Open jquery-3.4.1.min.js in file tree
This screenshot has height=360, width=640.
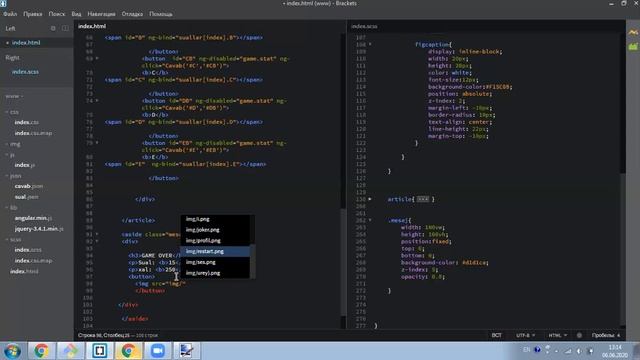39,229
